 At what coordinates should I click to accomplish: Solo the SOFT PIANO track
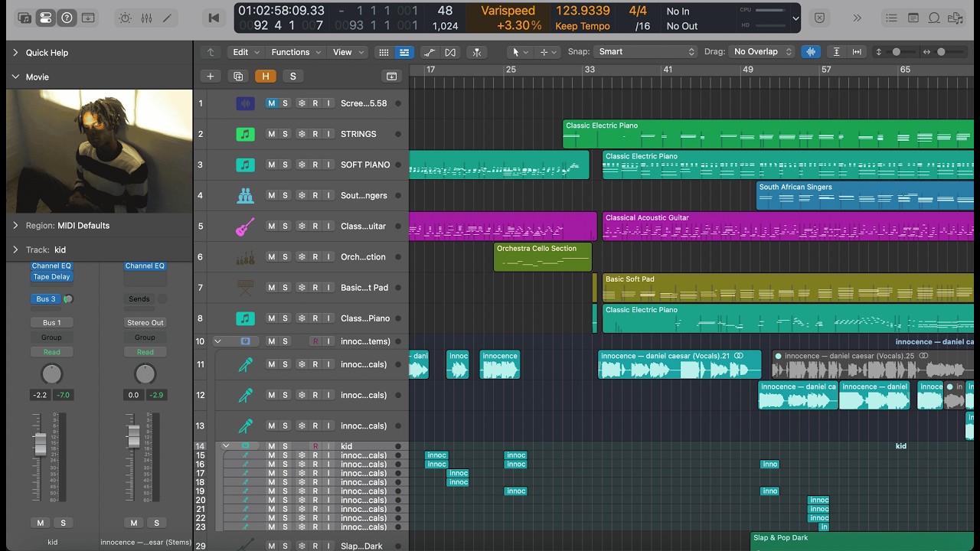click(x=285, y=165)
